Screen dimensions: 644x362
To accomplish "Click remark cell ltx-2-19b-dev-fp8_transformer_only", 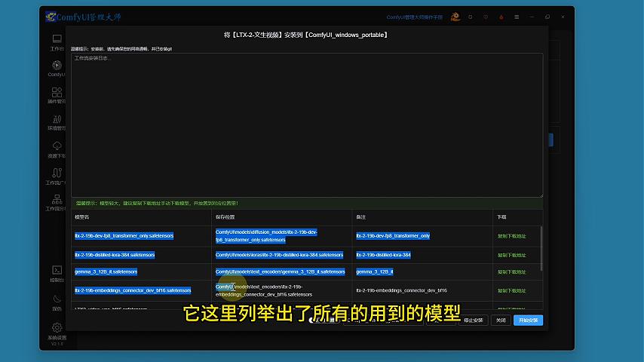I will tap(393, 236).
